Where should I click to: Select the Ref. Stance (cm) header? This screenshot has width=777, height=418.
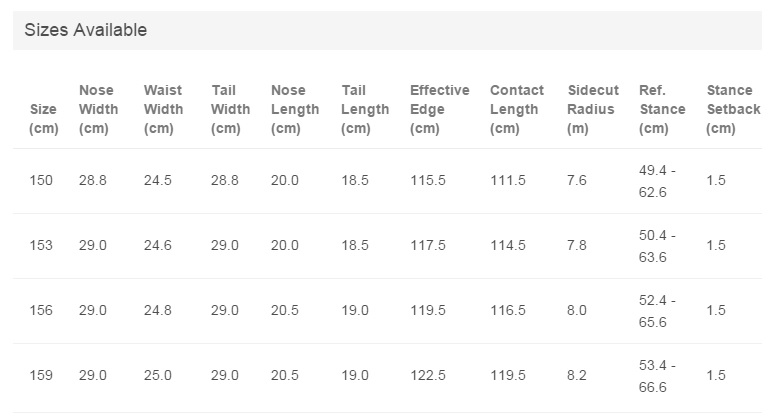click(x=662, y=109)
